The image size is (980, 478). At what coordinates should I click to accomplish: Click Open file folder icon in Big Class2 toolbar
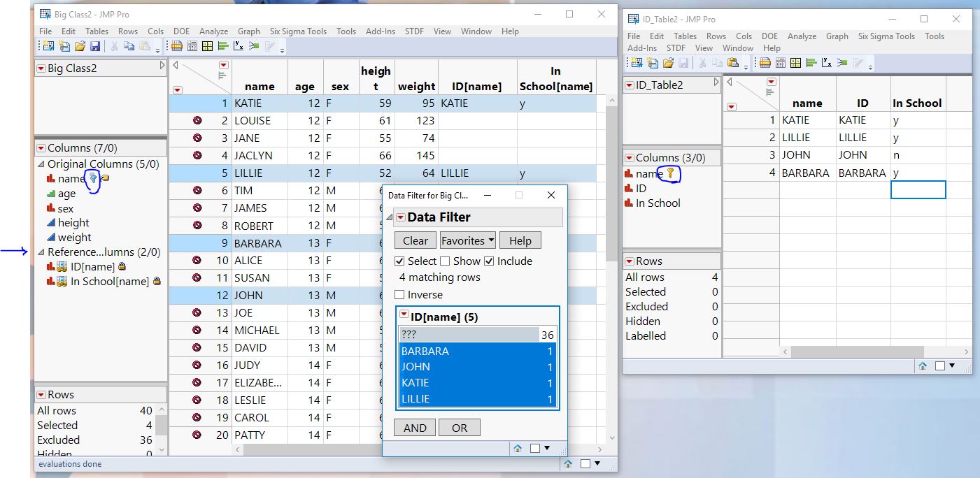pos(80,46)
